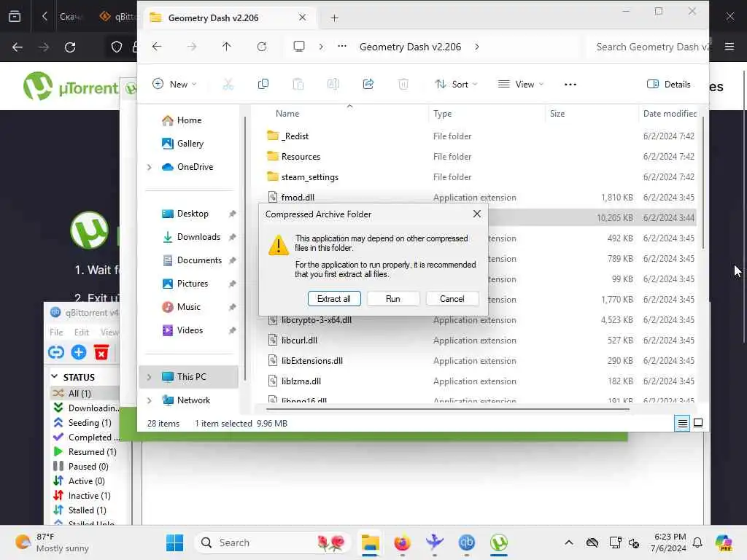The width and height of the screenshot is (747, 560).
Task: Open a new Explorer tab
Action: pos(334,18)
